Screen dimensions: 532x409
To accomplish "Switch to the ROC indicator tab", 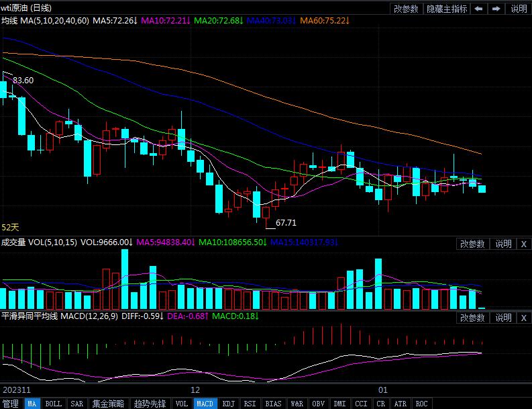I will click(x=422, y=404).
